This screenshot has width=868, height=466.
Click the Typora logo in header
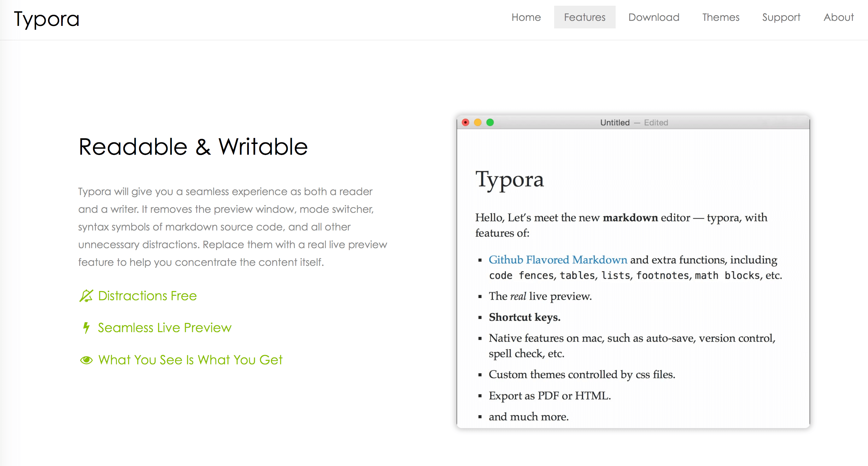[x=46, y=19]
